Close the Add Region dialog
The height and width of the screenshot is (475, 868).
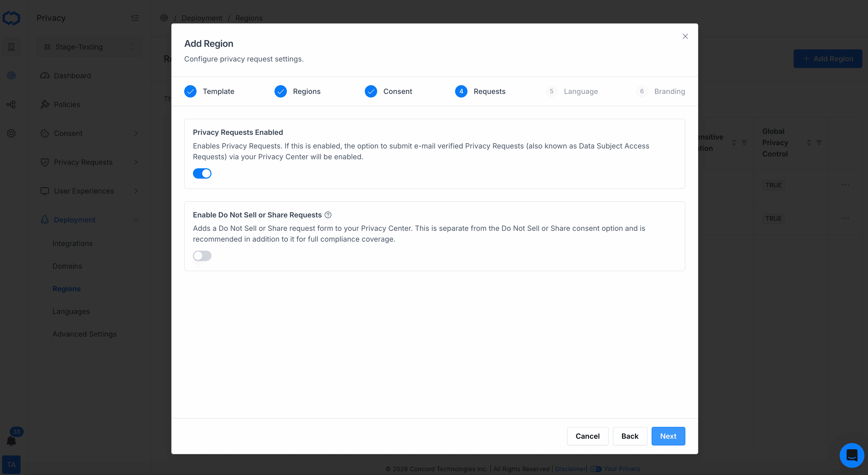coord(685,36)
